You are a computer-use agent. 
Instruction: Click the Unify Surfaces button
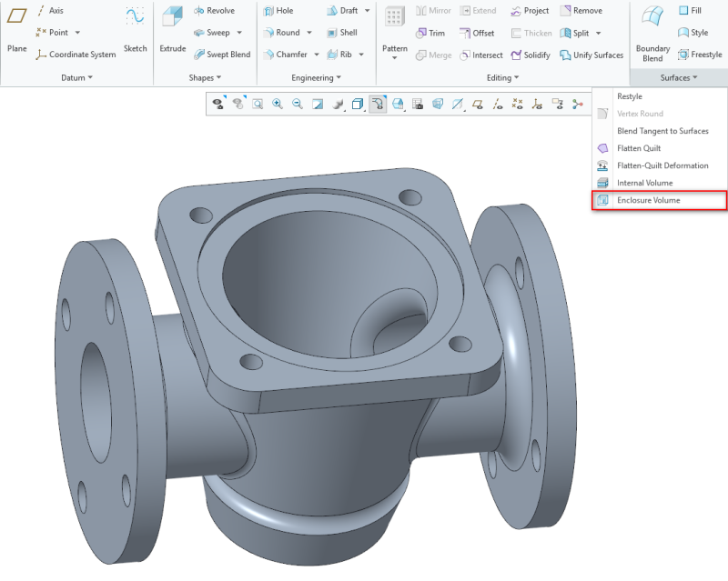click(x=591, y=55)
